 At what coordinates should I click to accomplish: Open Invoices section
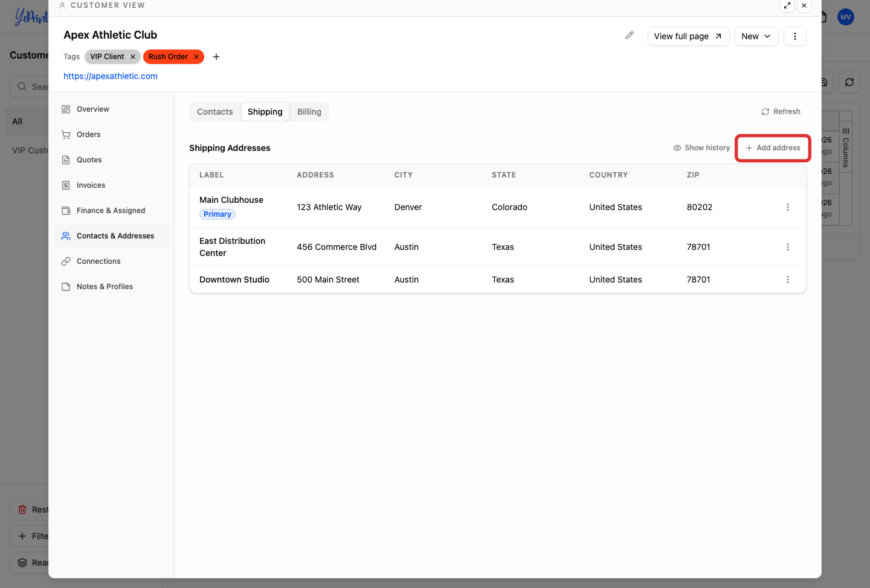point(111,185)
